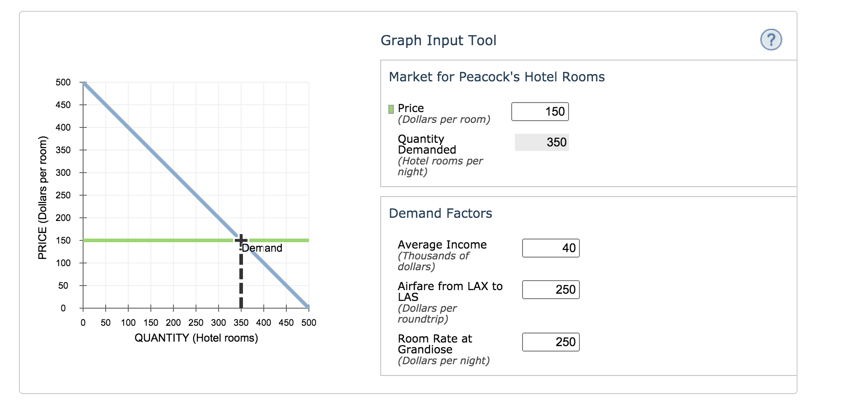Image resolution: width=868 pixels, height=413 pixels.
Task: Edit the Room Rate at Grandiose field
Action: coord(551,342)
